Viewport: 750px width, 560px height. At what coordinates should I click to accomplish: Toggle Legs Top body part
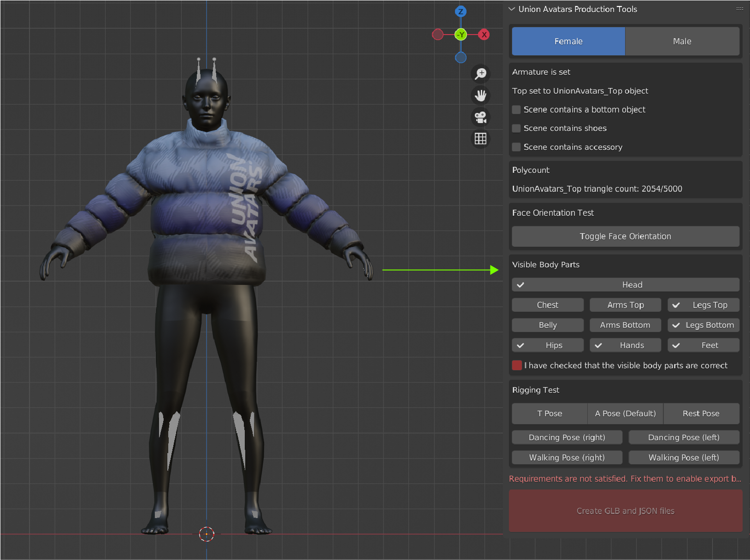(703, 305)
